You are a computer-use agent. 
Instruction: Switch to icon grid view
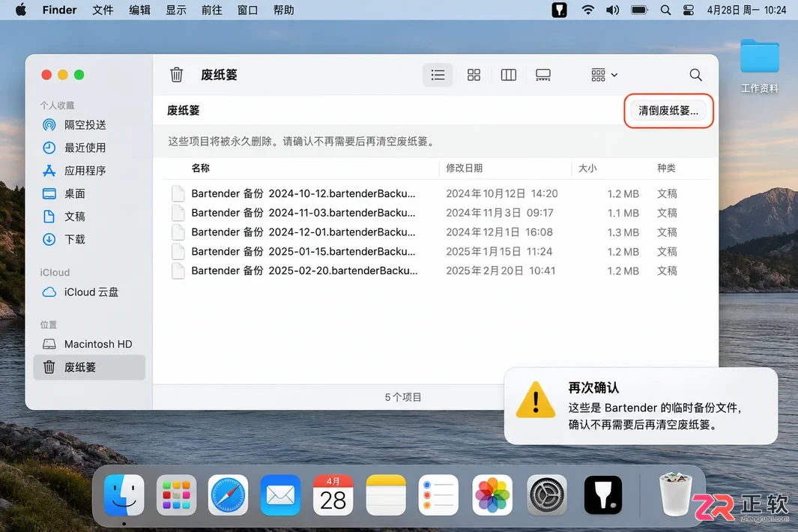click(474, 75)
